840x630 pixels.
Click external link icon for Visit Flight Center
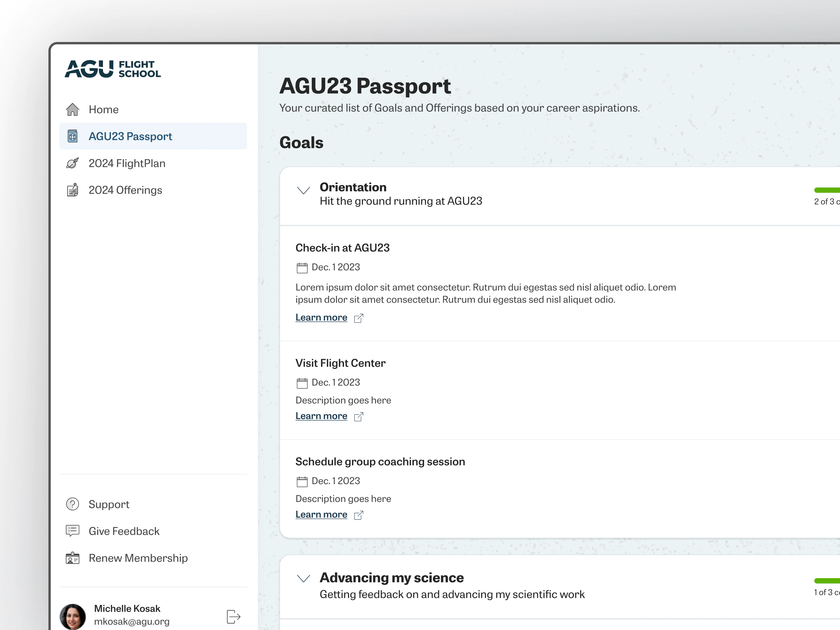(359, 416)
